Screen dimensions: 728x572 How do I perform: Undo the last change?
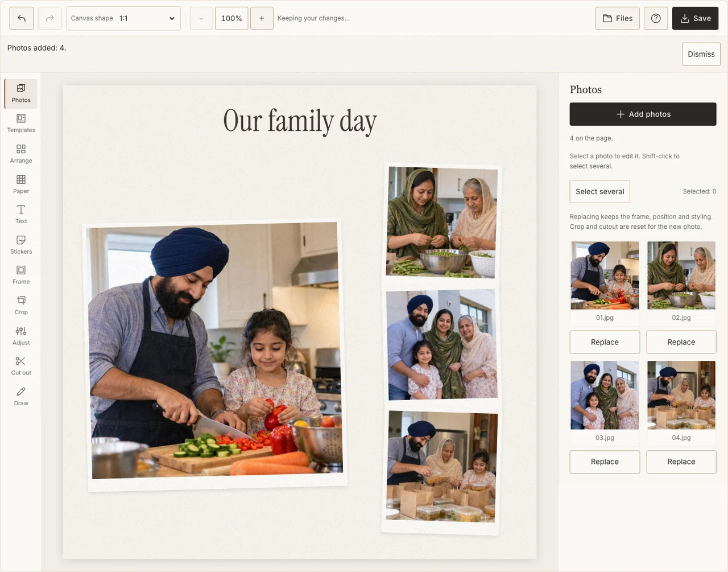(x=22, y=18)
